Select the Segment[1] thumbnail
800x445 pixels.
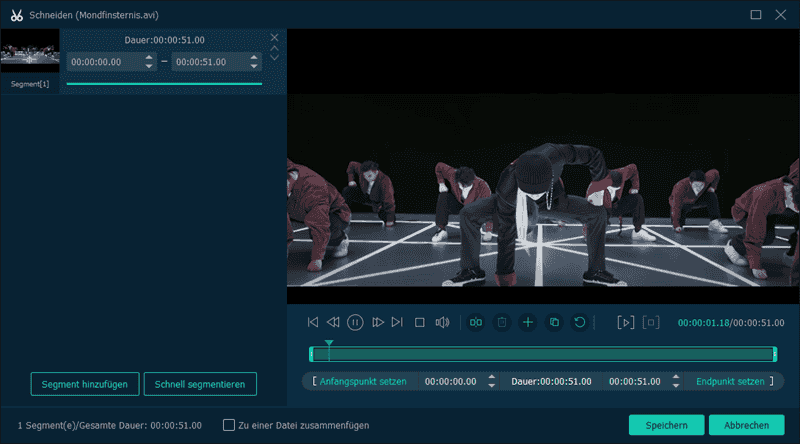pyautogui.click(x=30, y=51)
